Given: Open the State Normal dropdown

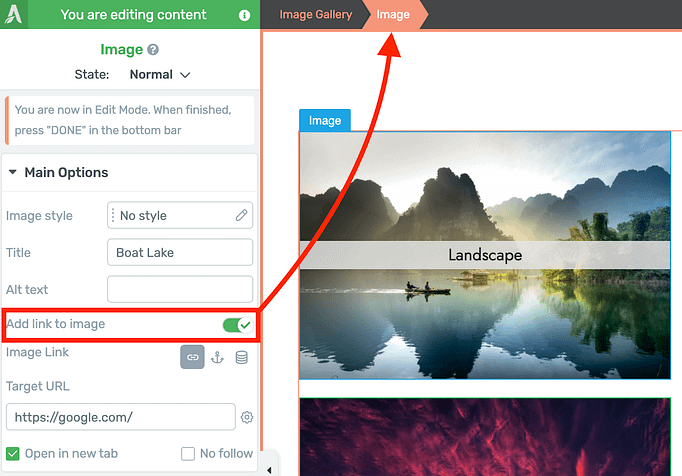Looking at the screenshot, I should click(x=160, y=74).
